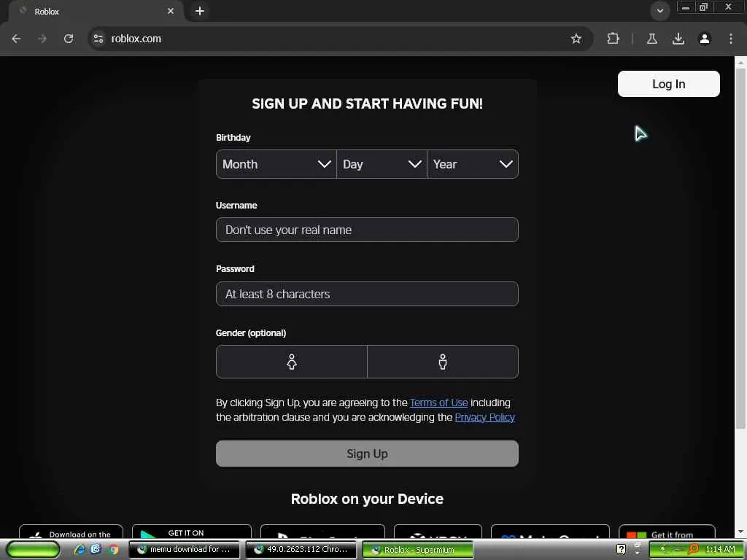
Task: Click the Microsoft Get it from badge
Action: point(667,532)
